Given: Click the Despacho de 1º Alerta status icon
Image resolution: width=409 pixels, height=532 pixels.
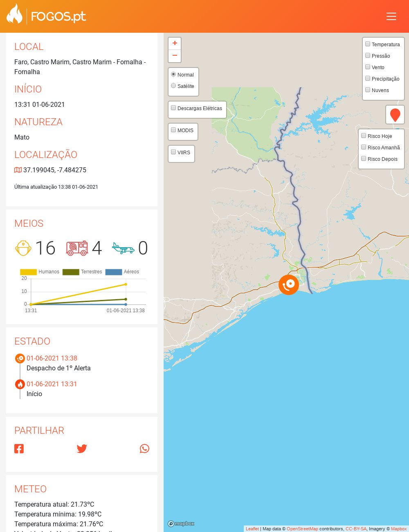Looking at the screenshot, I should (20, 358).
